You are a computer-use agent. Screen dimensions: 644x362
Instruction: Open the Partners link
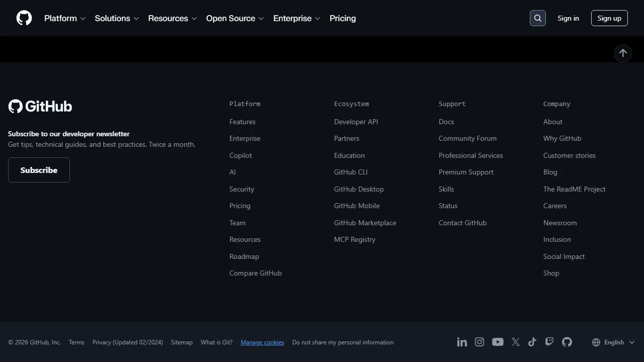347,138
